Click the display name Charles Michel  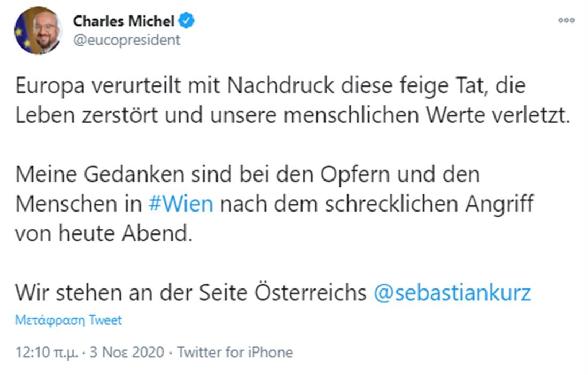123,21
